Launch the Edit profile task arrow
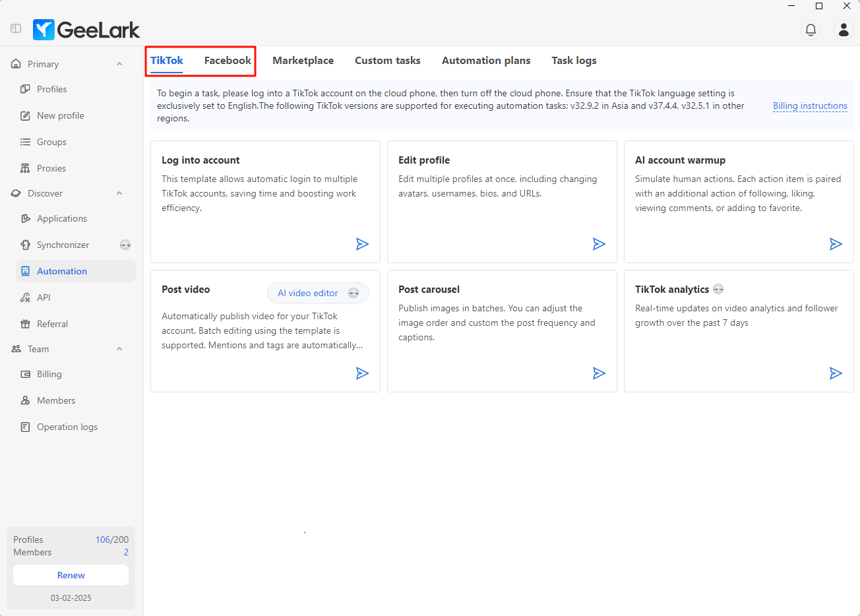Screen dimensions: 860x616 599,244
